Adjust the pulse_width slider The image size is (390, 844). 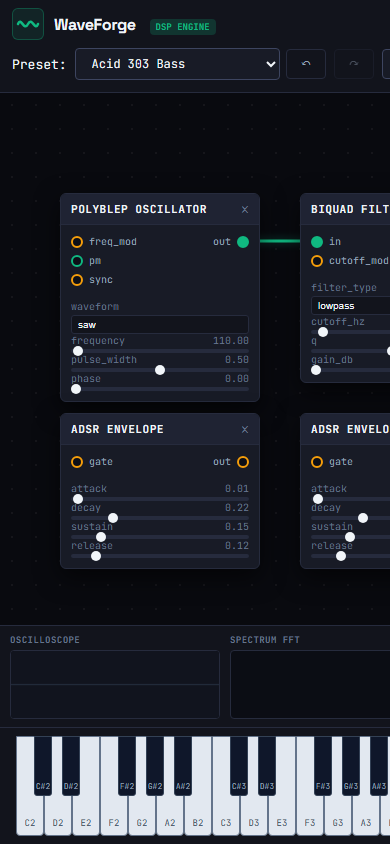[160, 370]
